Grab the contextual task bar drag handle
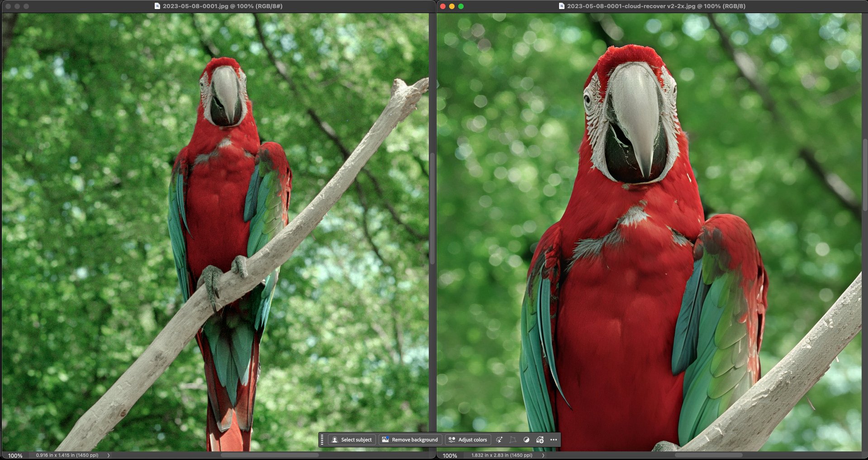Screen dimensions: 868x460 tap(322, 440)
